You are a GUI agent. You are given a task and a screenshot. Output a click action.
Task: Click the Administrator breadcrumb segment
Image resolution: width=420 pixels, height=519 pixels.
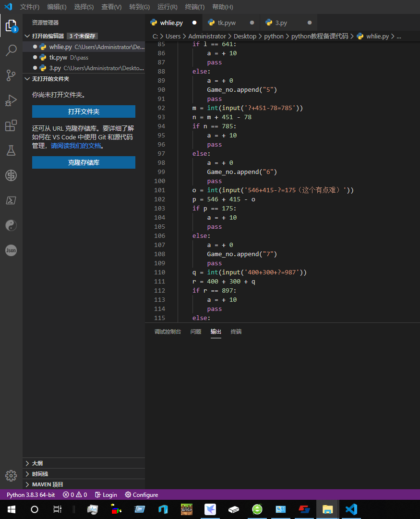pos(207,36)
